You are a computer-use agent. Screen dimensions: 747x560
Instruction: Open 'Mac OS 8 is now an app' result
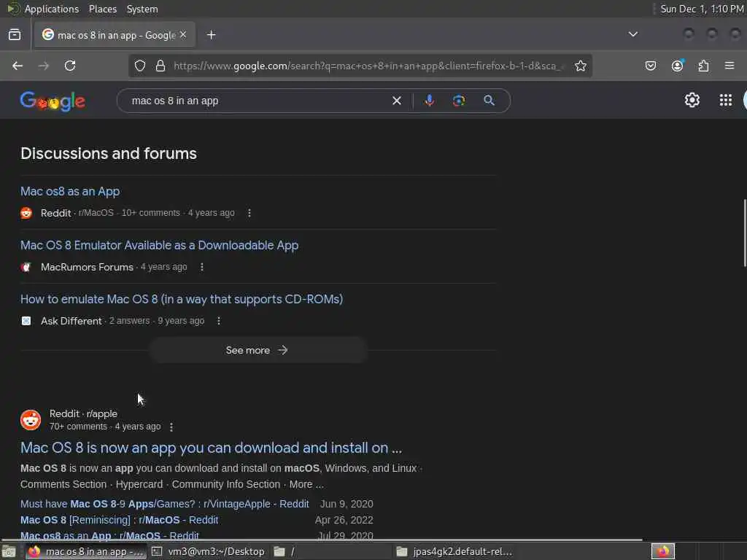(211, 448)
